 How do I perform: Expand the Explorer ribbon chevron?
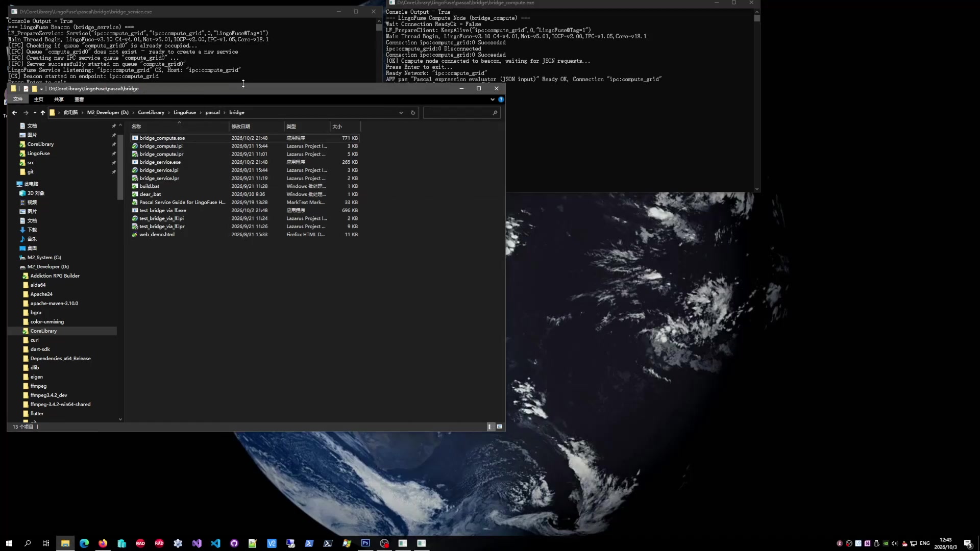[x=493, y=99]
